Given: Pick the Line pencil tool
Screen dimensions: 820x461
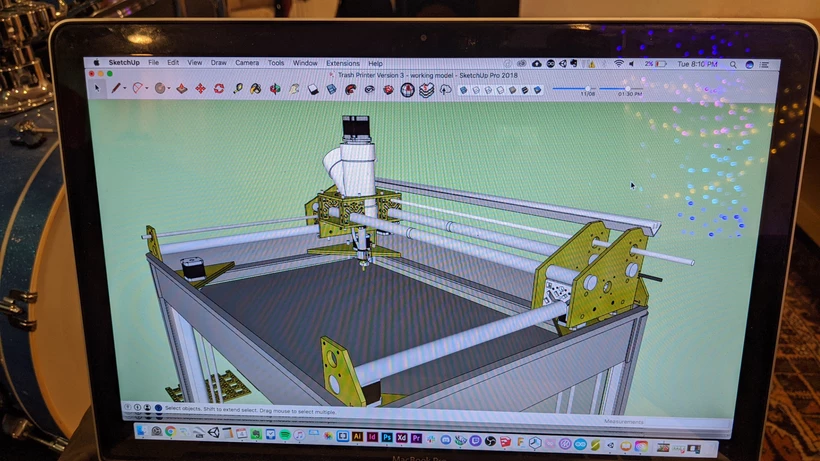Looking at the screenshot, I should tap(116, 88).
